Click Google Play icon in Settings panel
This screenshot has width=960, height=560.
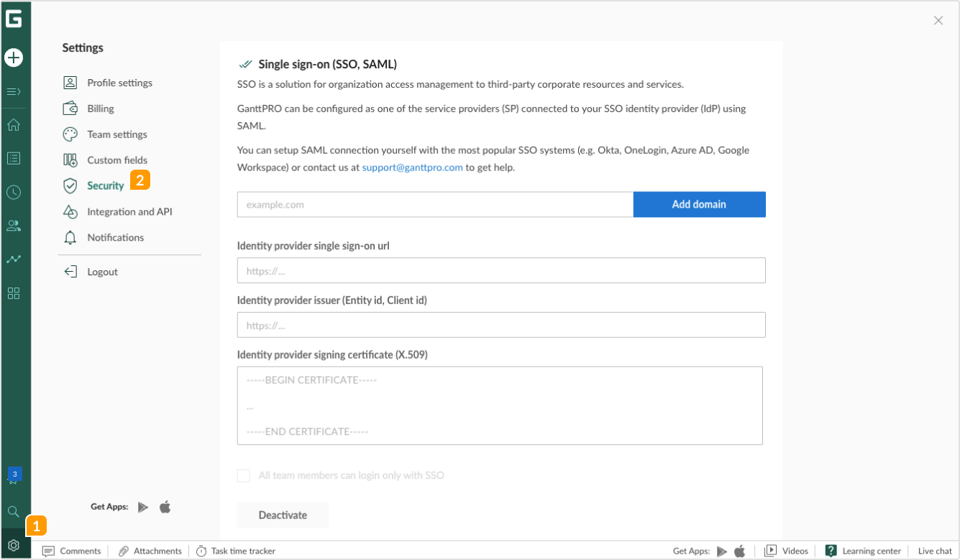click(143, 507)
